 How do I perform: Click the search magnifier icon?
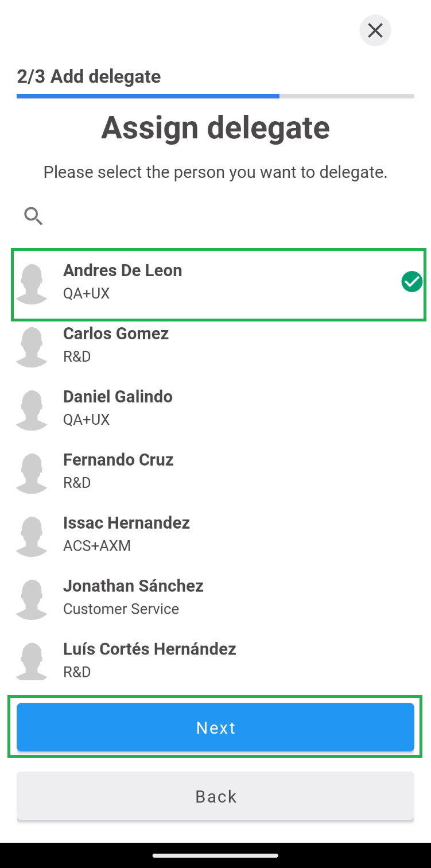[x=33, y=216]
